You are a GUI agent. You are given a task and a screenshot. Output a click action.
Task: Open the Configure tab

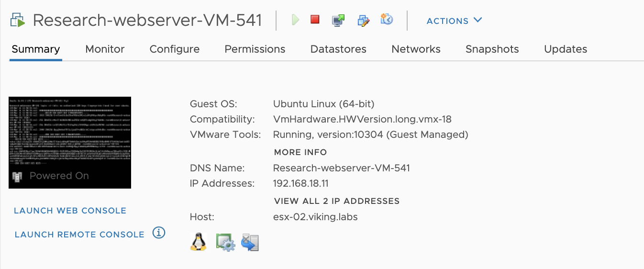(175, 49)
